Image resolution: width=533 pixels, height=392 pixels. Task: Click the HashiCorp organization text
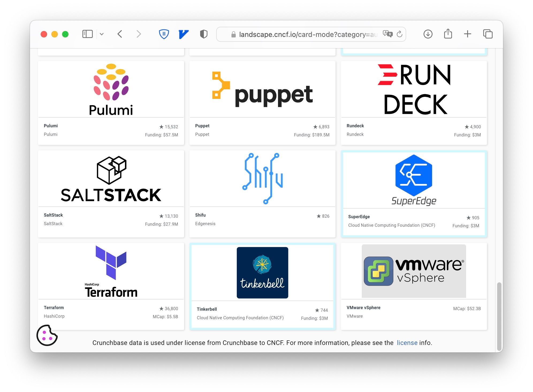coord(54,316)
